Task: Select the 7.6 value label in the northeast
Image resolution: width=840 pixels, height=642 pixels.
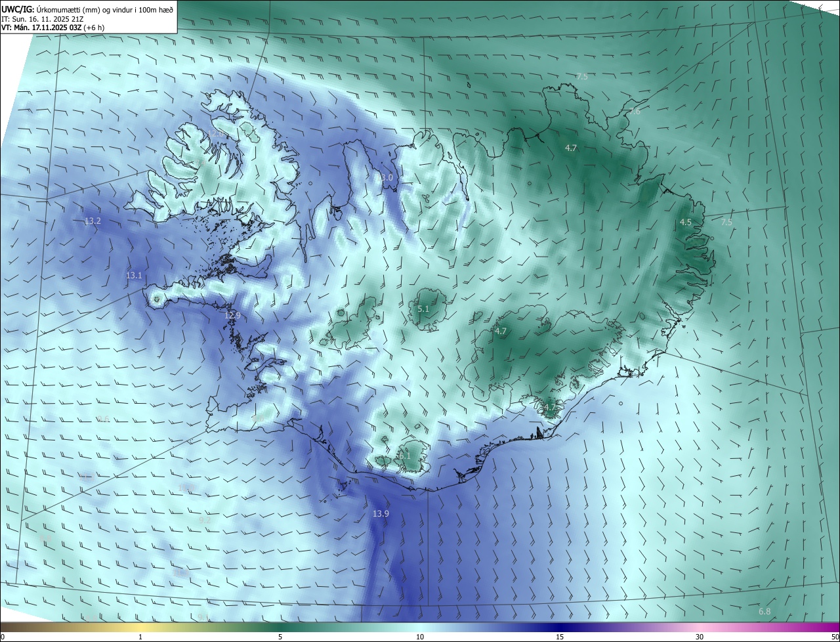Action: coord(634,111)
